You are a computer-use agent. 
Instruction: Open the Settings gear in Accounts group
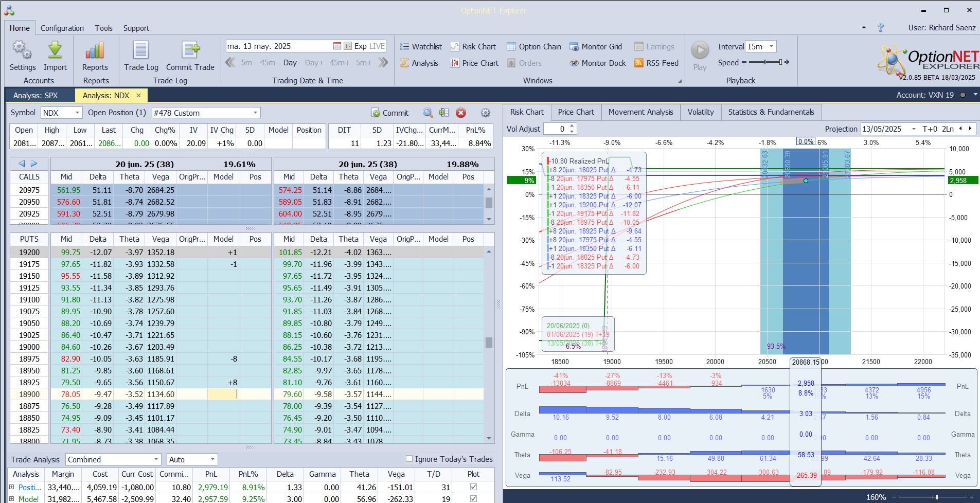22,50
